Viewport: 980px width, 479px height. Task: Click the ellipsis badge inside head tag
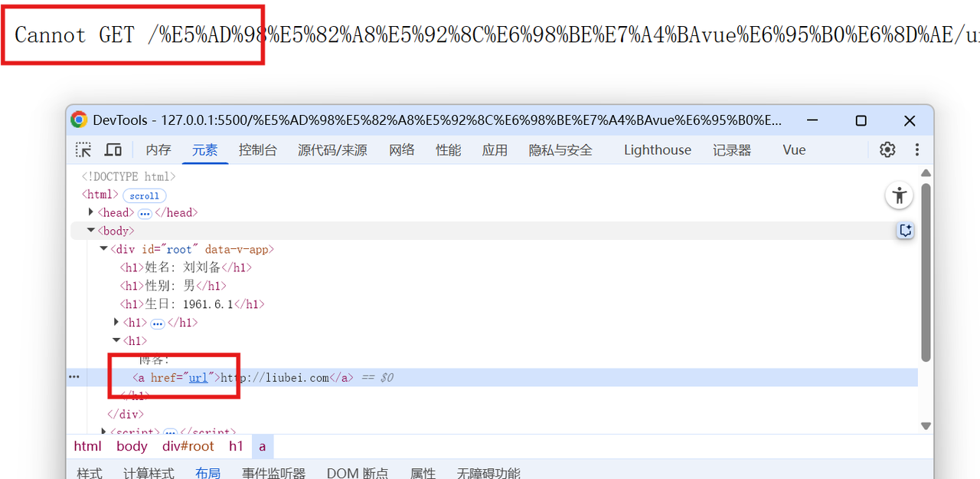[x=145, y=213]
